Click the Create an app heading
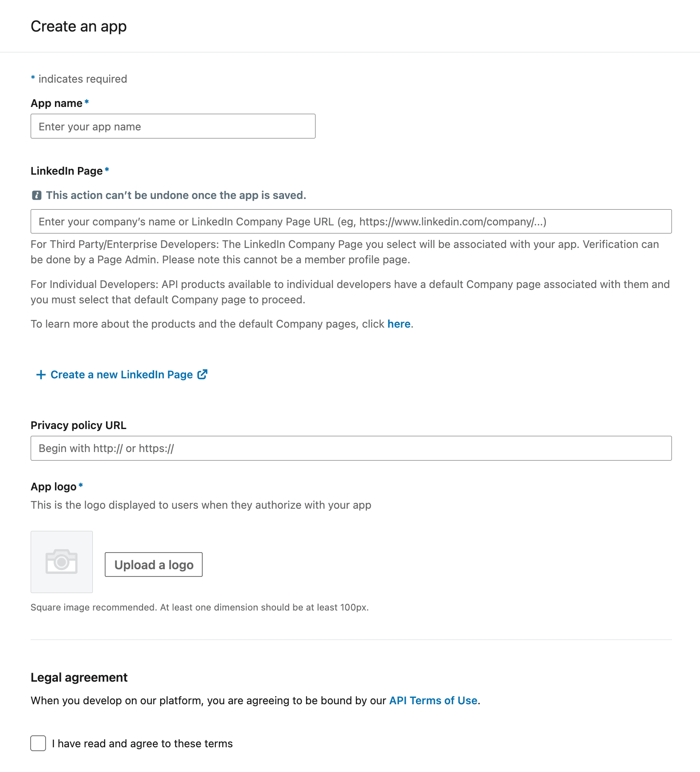 click(x=78, y=26)
